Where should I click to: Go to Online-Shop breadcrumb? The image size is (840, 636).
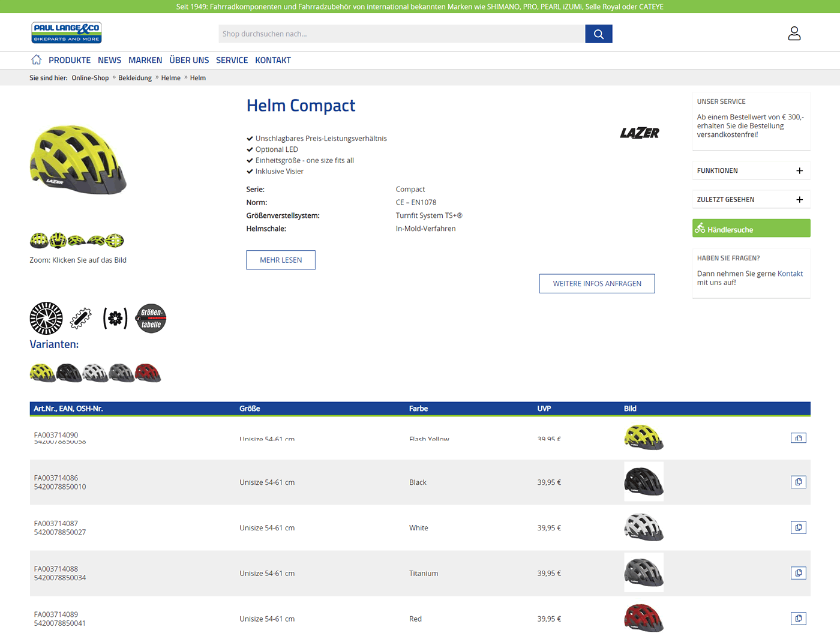tap(90, 78)
